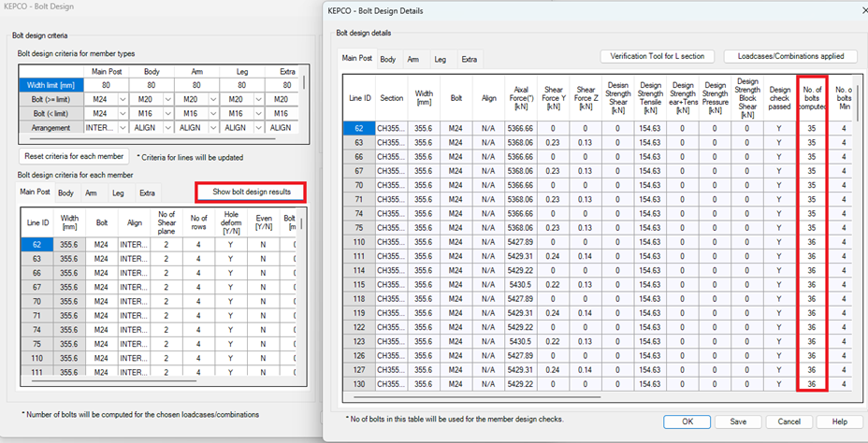Select Arm tab in Bolt Design criteria panel
Screen dimensions: 868x443
(91, 193)
